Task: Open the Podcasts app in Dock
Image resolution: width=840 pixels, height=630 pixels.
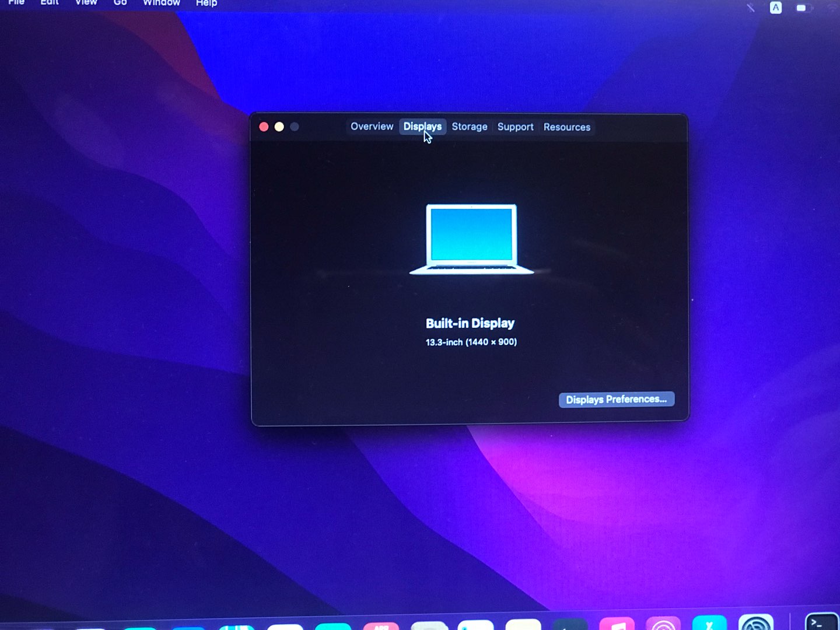Action: 663,624
